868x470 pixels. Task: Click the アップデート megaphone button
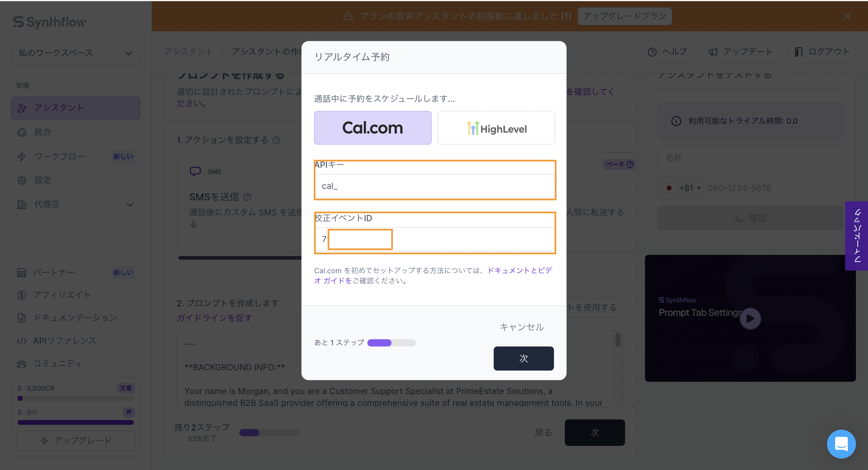coord(740,52)
